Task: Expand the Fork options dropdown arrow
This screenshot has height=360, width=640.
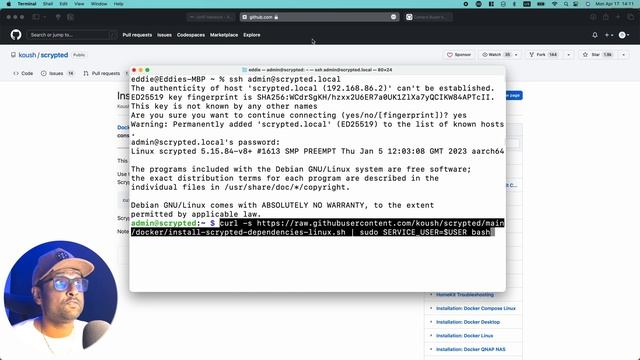Action: coord(569,55)
